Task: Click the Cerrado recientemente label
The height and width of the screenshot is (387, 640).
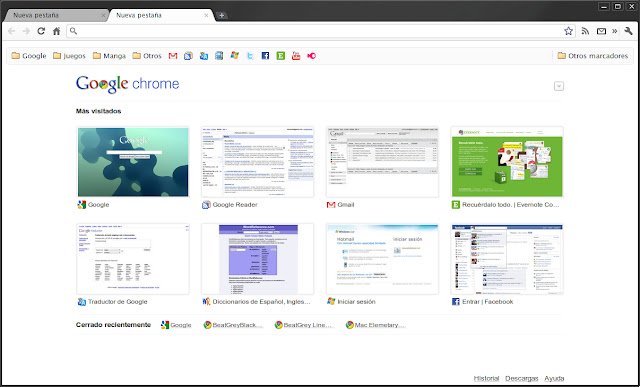Action: tap(113, 325)
